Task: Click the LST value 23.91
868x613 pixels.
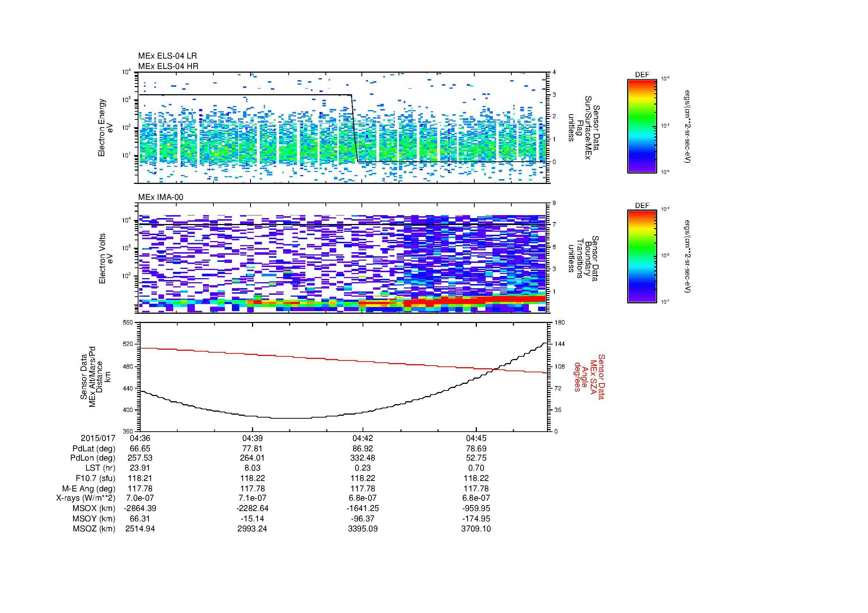Action: point(140,468)
